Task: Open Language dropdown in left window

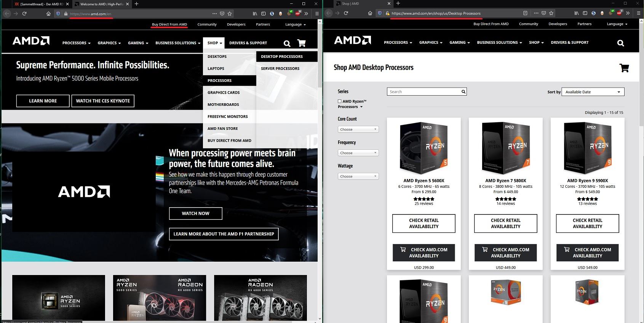Action: click(296, 24)
